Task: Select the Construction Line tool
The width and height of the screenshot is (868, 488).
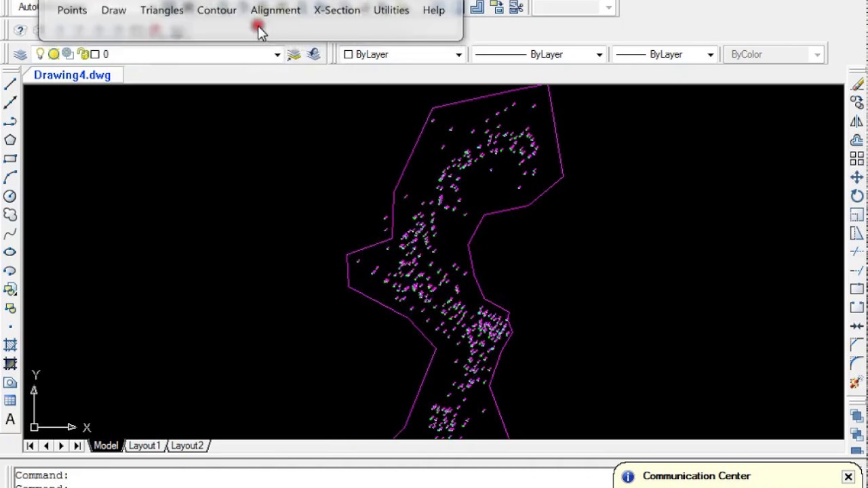Action: tap(10, 103)
